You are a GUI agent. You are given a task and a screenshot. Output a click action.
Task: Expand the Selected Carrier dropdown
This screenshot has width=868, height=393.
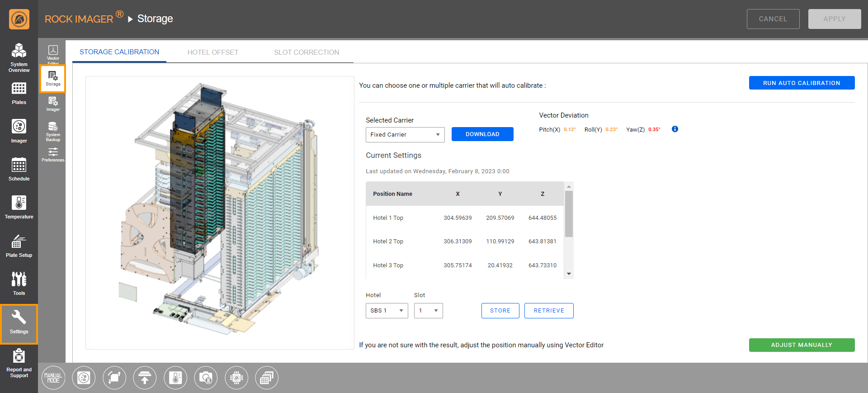coord(405,135)
